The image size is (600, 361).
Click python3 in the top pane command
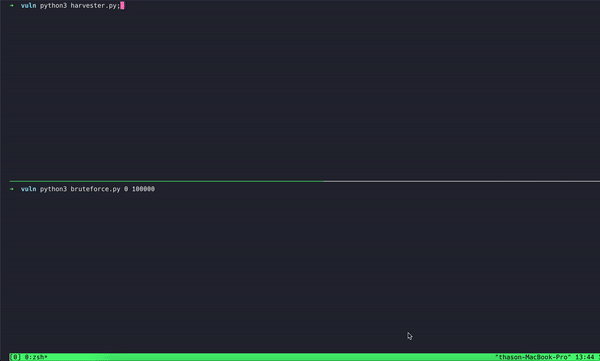click(x=53, y=6)
